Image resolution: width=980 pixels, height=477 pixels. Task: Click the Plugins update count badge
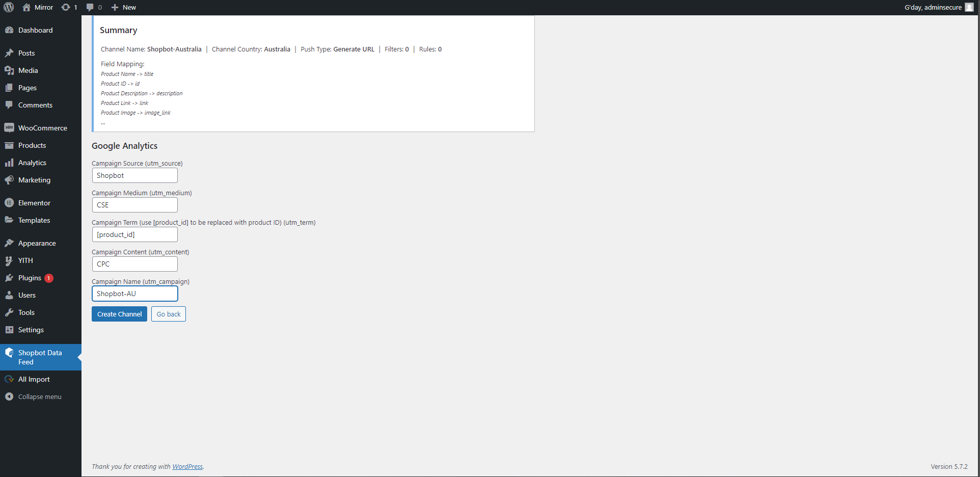click(49, 278)
